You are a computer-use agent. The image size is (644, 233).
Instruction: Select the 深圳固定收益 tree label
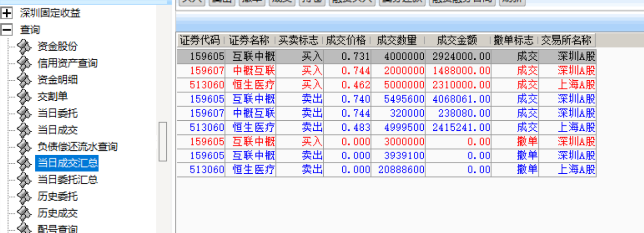pyautogui.click(x=50, y=13)
